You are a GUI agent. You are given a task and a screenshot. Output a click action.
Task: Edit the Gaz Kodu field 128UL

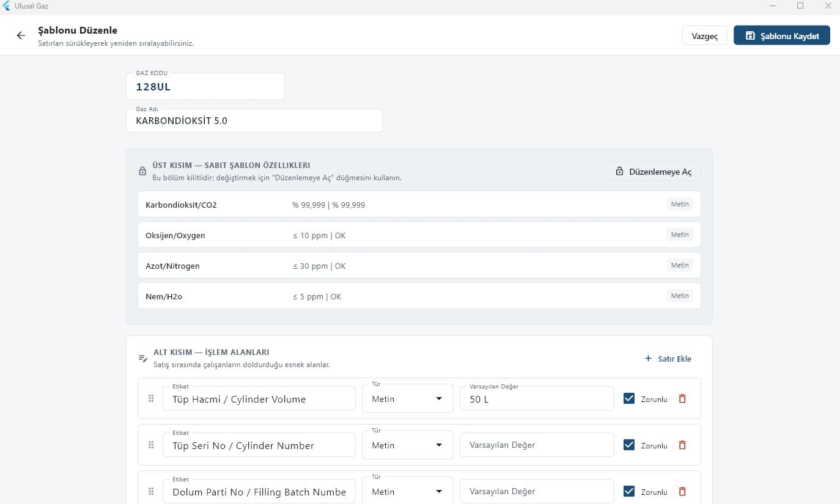(x=205, y=87)
